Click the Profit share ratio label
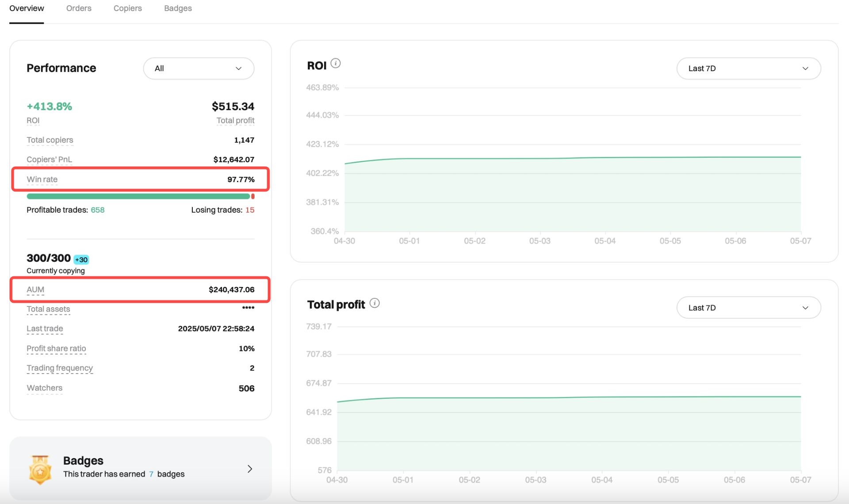This screenshot has width=849, height=504. tap(56, 348)
